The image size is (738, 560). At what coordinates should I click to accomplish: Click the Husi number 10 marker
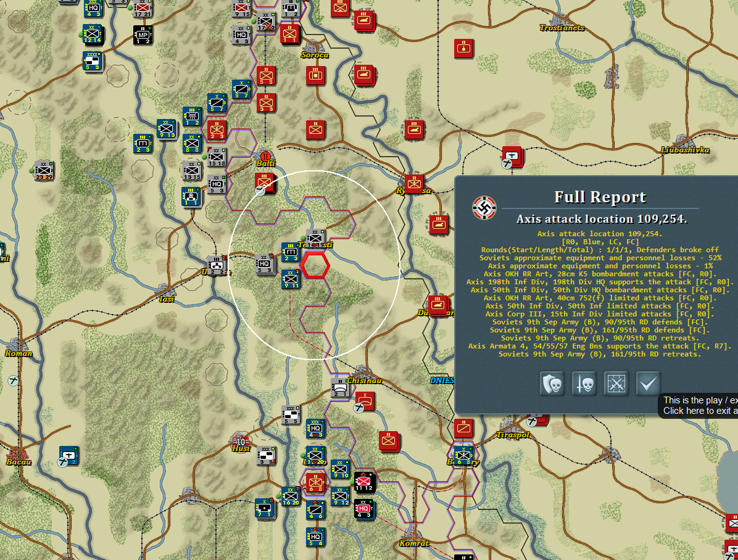tap(241, 442)
